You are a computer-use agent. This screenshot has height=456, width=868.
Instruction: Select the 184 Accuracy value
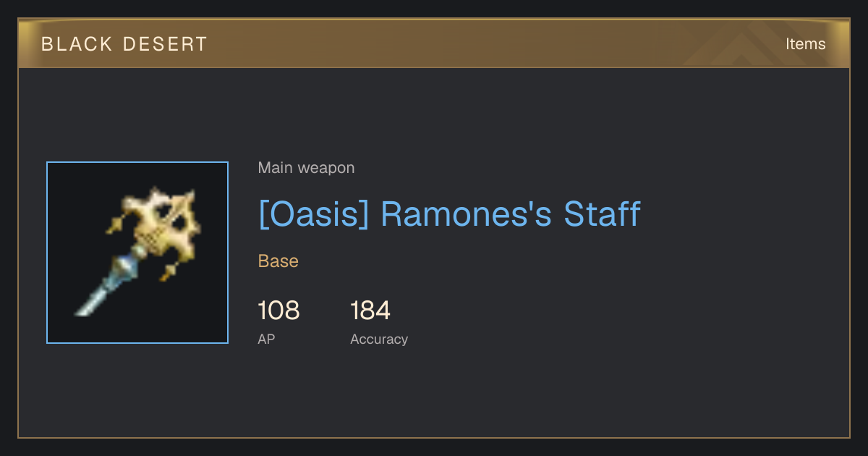click(370, 311)
